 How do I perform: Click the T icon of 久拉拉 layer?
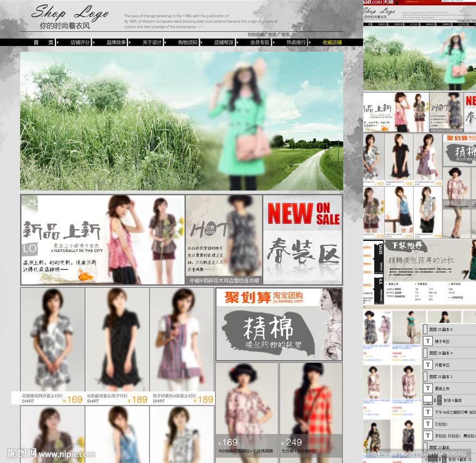(428, 424)
